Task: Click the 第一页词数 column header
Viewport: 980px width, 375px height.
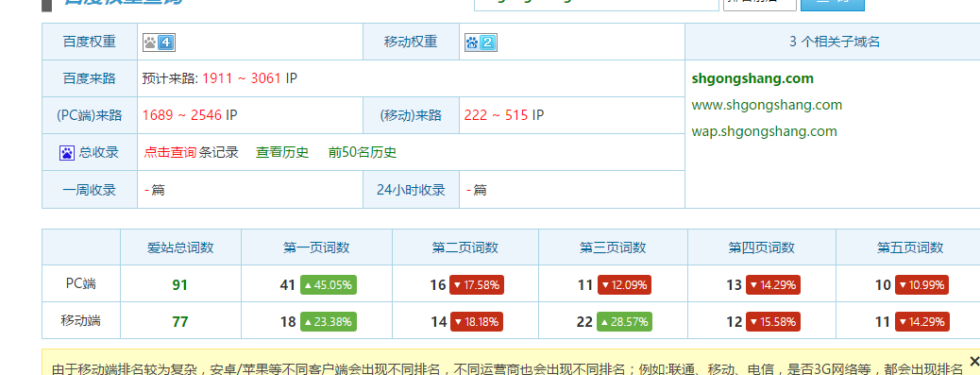Action: point(316,247)
